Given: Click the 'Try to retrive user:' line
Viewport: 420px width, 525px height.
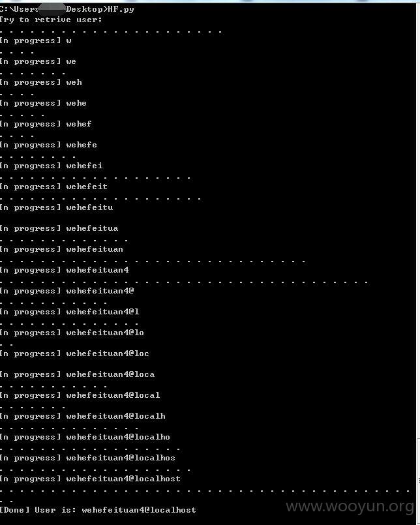Looking at the screenshot, I should (x=51, y=20).
